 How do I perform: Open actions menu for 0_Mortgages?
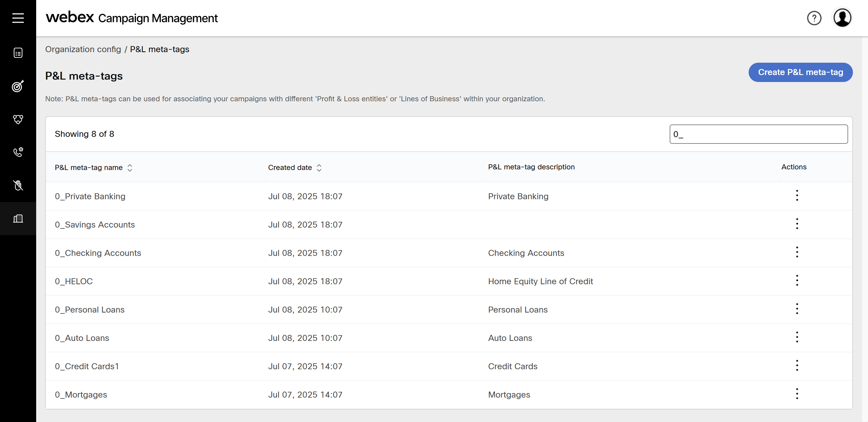(x=797, y=394)
